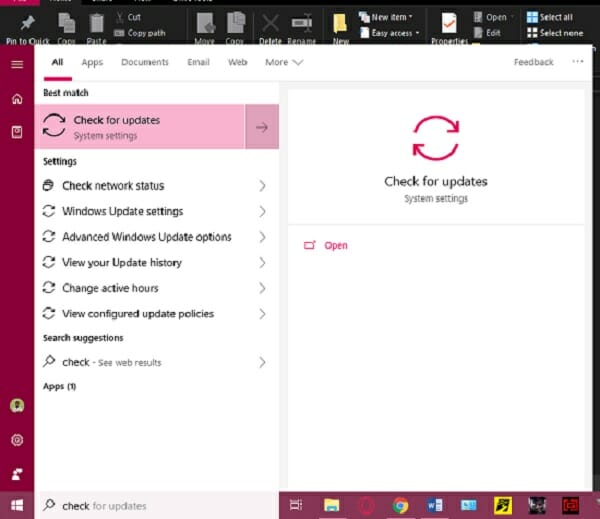Open the Home icon in search sidebar
Viewport: 600px width, 519px height.
coord(17,99)
